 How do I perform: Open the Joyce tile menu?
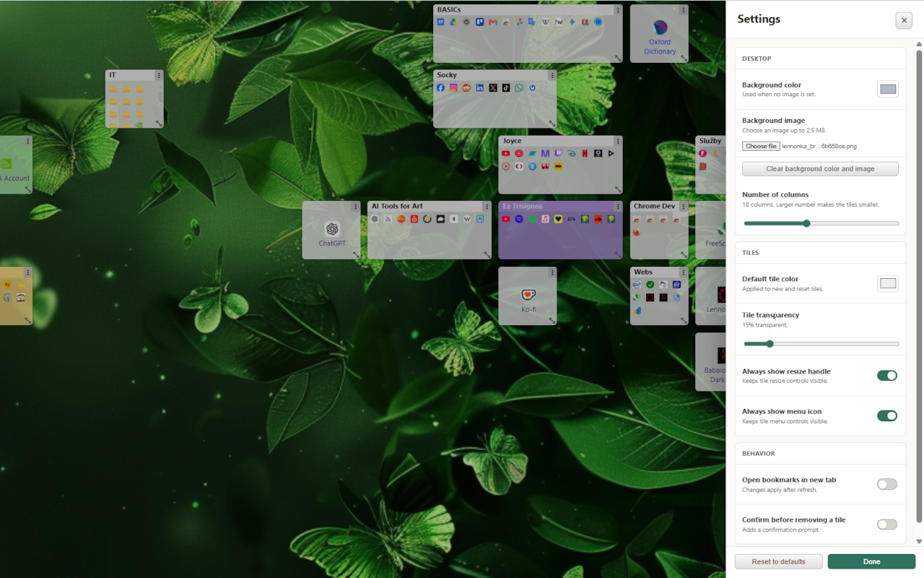coord(618,141)
